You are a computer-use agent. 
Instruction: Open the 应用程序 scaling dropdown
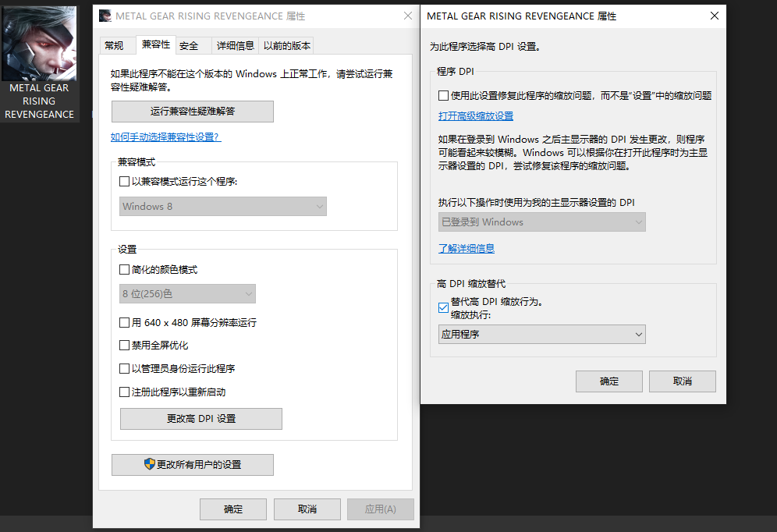tap(542, 335)
